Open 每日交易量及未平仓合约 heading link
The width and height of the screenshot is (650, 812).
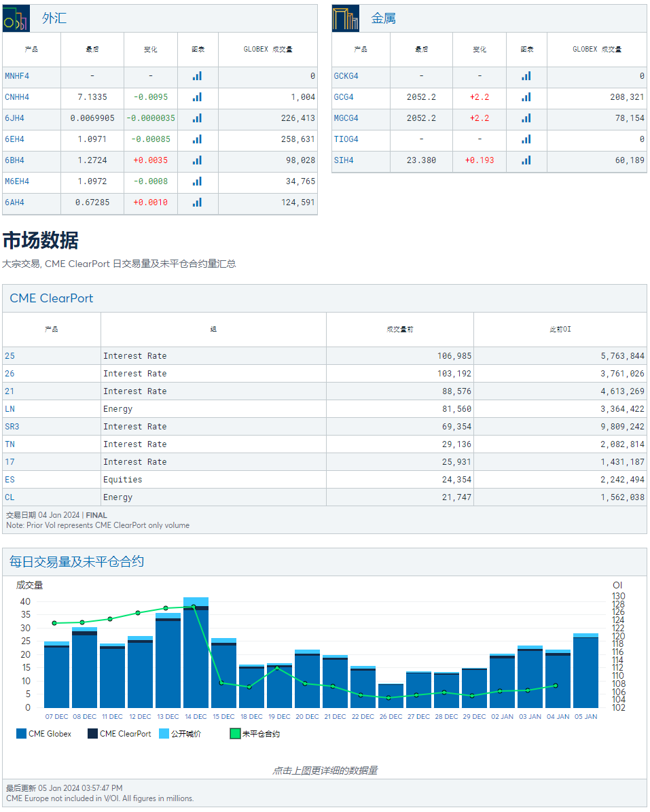77,562
